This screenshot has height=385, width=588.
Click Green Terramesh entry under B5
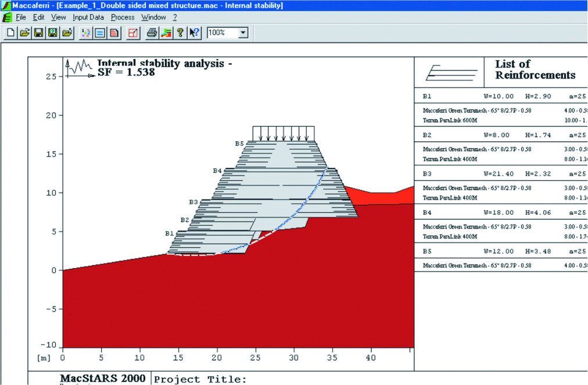coord(477,265)
